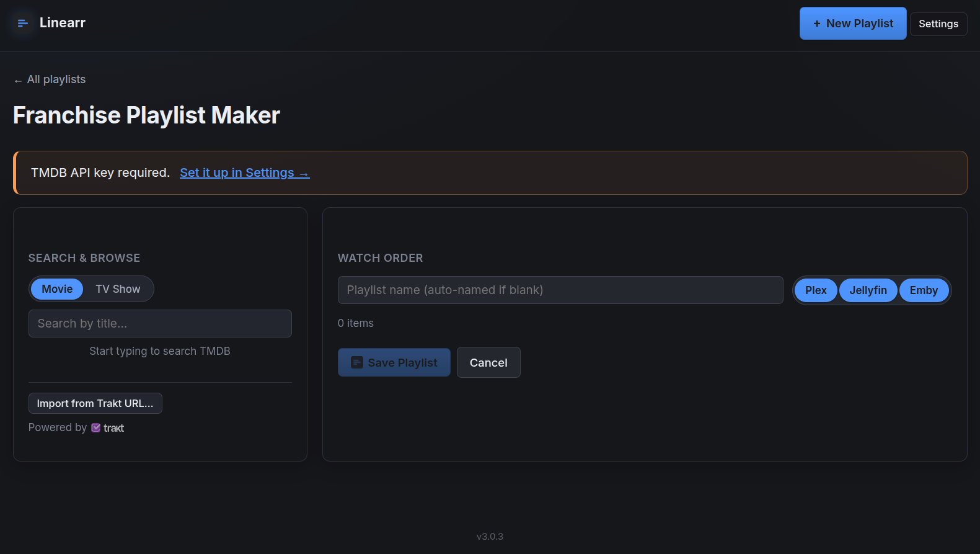980x554 pixels.
Task: Click the Linearr app title
Action: click(x=63, y=23)
